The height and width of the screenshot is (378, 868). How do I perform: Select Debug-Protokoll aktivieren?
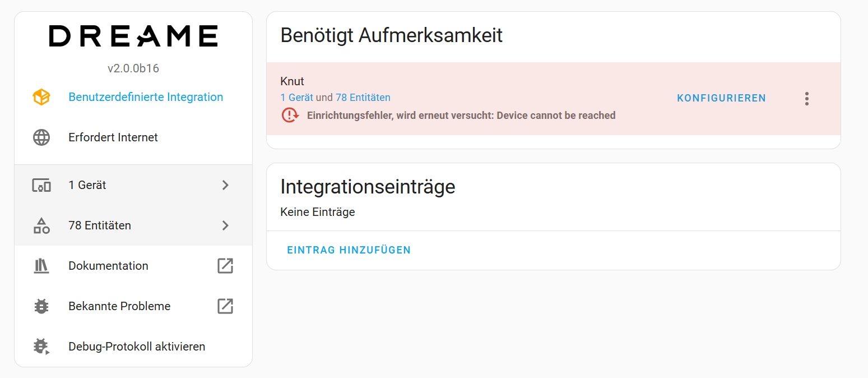[x=133, y=347]
